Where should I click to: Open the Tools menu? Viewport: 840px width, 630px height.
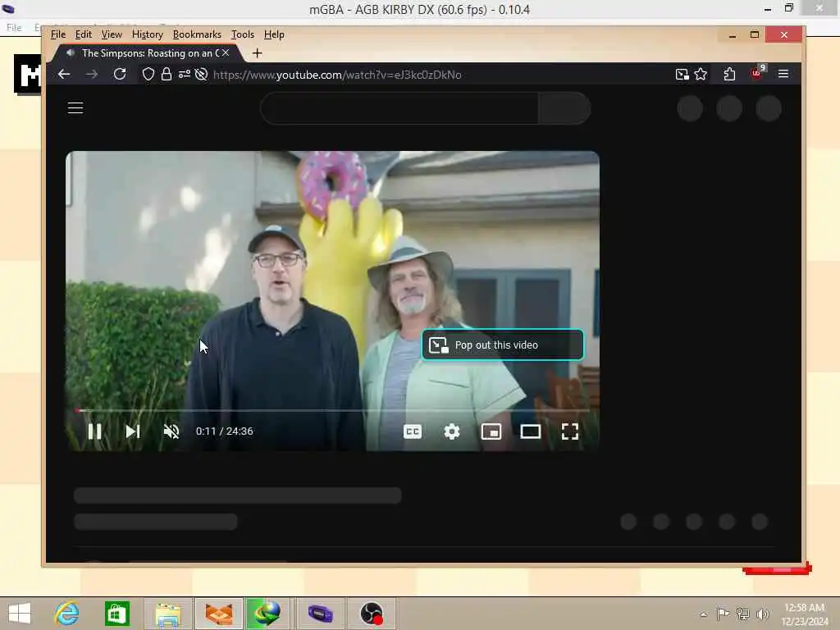243,34
